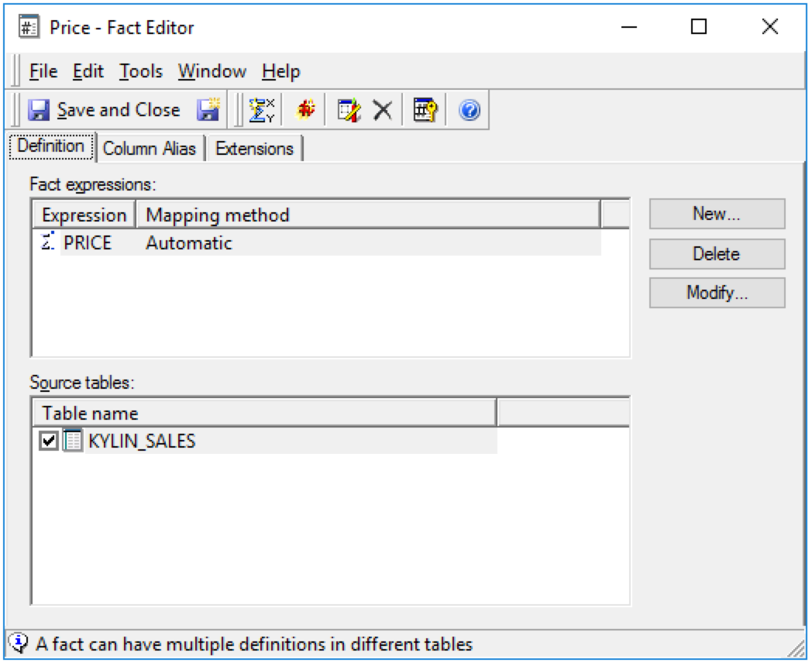Click the New... button
This screenshot has width=812, height=663.
717,215
